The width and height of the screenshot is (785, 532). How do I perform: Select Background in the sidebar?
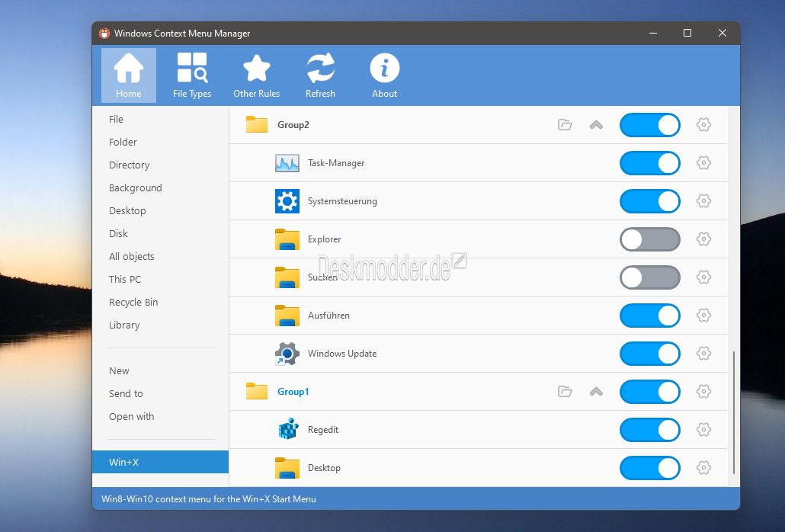(x=161, y=188)
